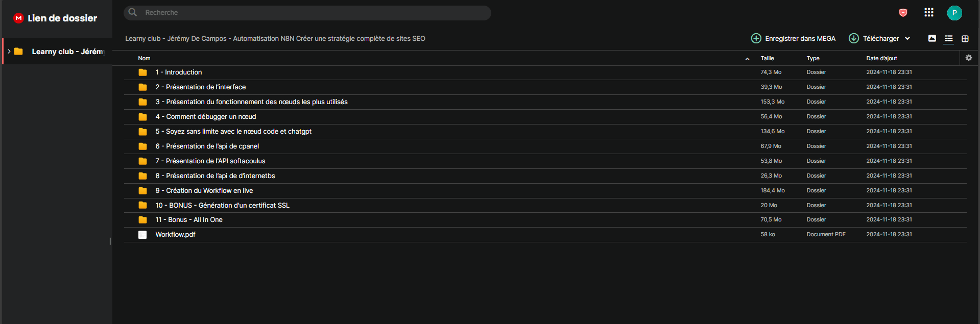The width and height of the screenshot is (980, 324).
Task: Switch to image gallery view icon
Action: (x=932, y=38)
